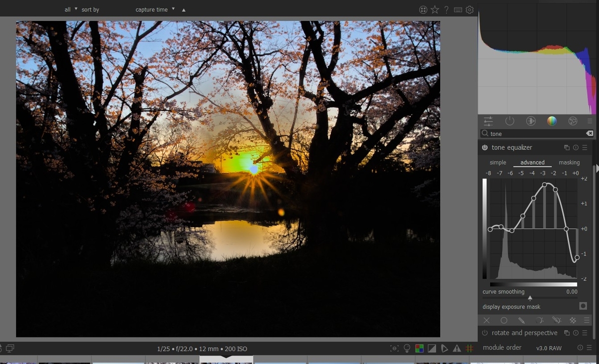Toggle focus peaking icon in bottom bar
The image size is (599, 364).
(395, 349)
